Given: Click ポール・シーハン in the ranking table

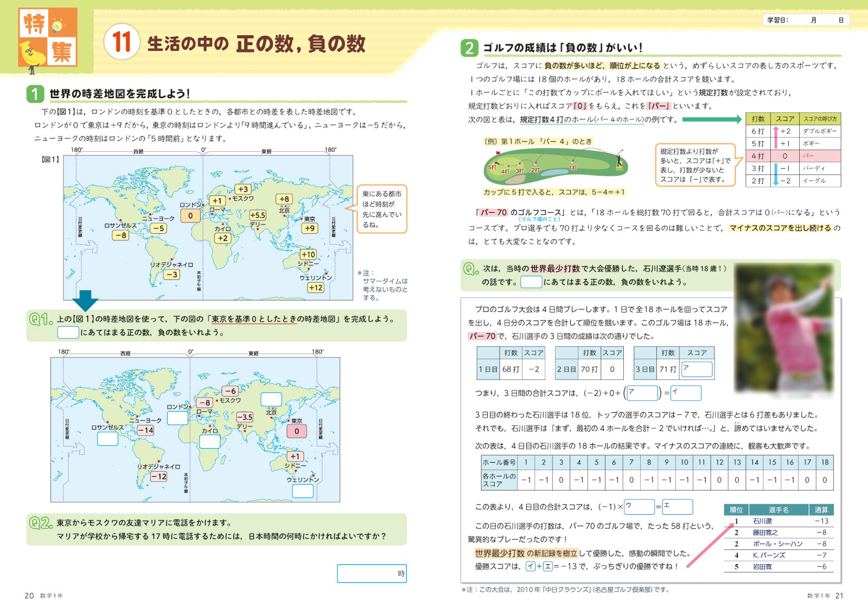Looking at the screenshot, I should pos(777,544).
